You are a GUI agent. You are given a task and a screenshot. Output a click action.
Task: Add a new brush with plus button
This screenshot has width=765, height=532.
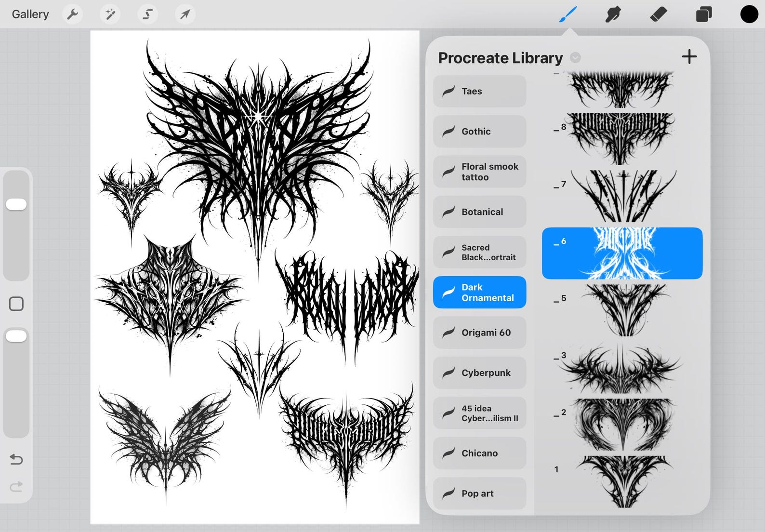[689, 57]
